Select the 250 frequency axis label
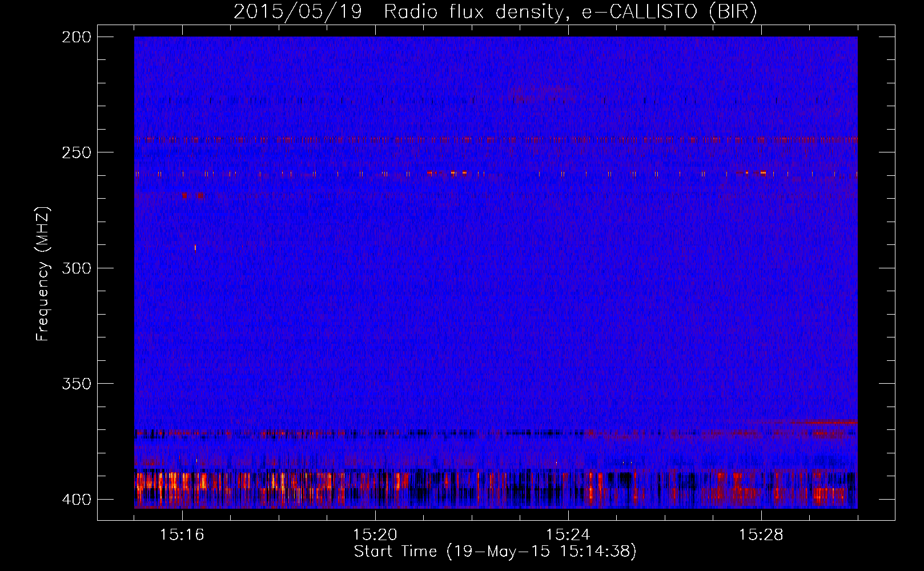This screenshot has height=571, width=924. 76,152
